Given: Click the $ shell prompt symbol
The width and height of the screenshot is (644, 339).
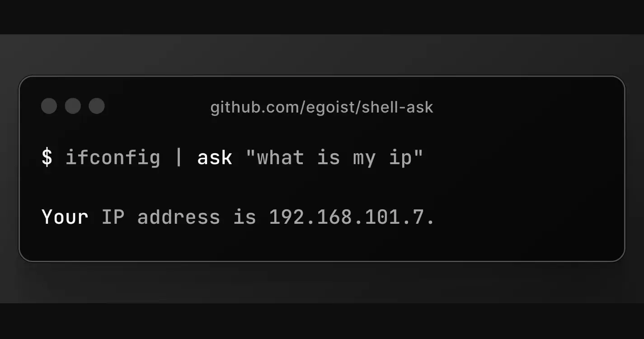Looking at the screenshot, I should coord(47,158).
